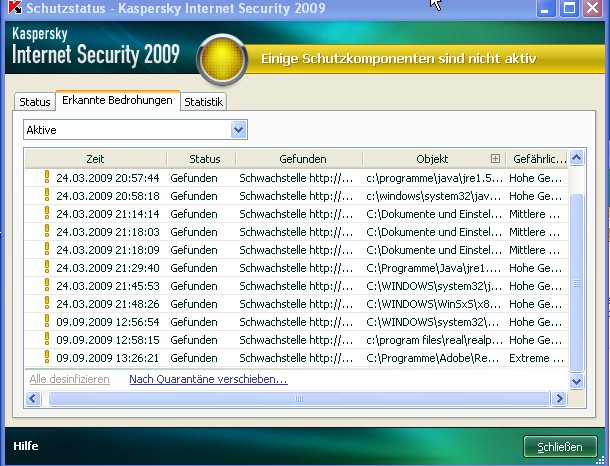Click Hohe Ge... severity in 12:58:15 row
Screen dimensions: 610x466
coord(536,340)
